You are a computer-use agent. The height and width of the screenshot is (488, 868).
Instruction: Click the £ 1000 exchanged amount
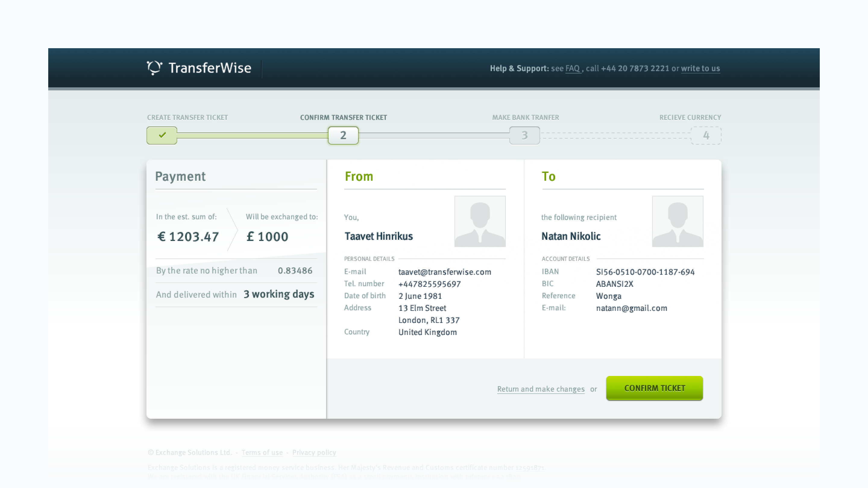[267, 236]
